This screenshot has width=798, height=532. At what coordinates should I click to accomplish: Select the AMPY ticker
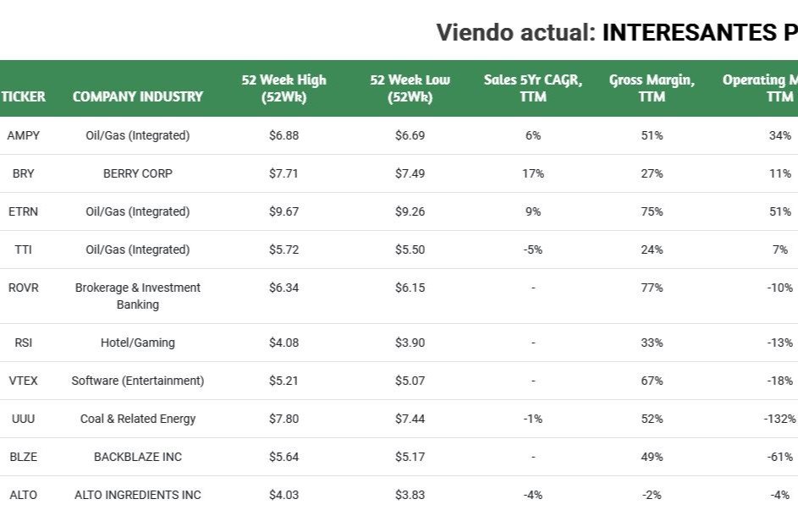[24, 135]
